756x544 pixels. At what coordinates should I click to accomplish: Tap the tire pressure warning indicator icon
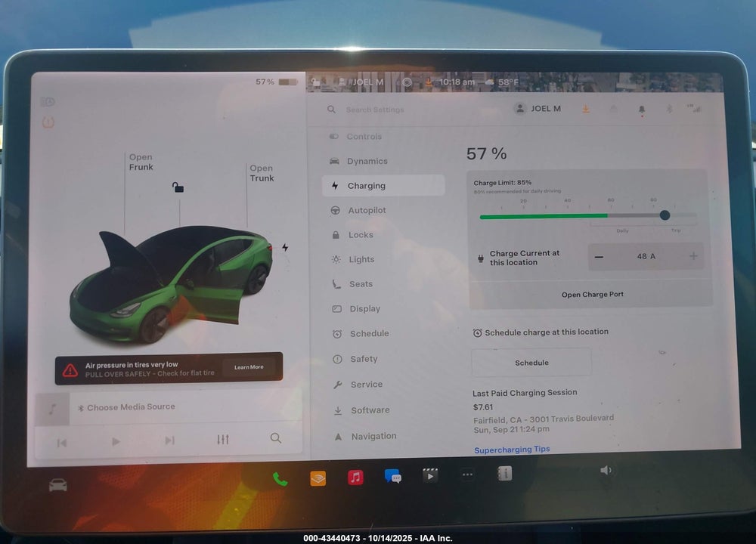pos(48,122)
